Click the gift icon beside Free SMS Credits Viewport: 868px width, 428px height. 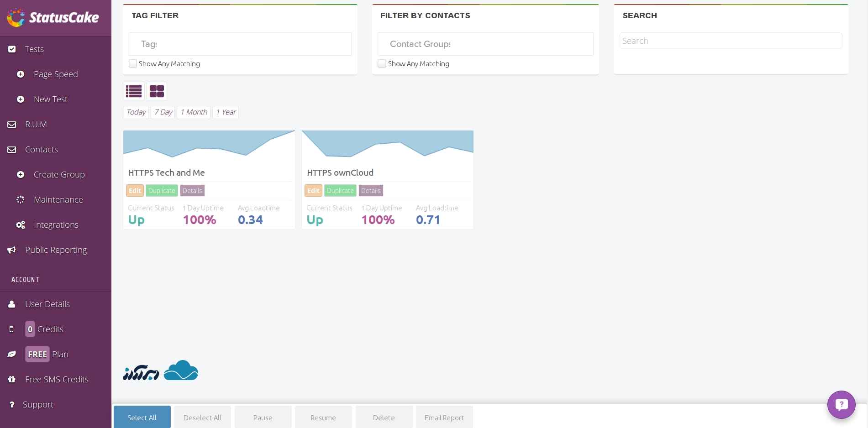click(12, 380)
